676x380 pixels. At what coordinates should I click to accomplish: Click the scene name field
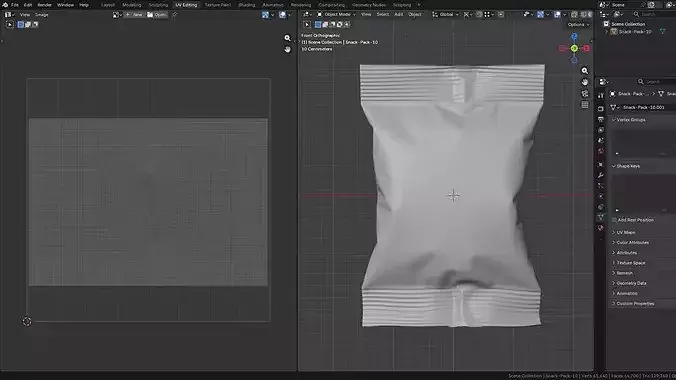(627, 5)
